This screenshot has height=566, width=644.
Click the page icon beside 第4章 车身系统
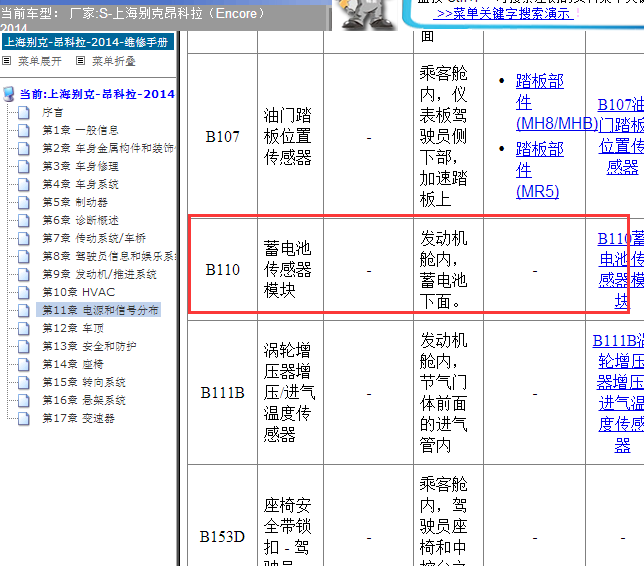point(24,184)
